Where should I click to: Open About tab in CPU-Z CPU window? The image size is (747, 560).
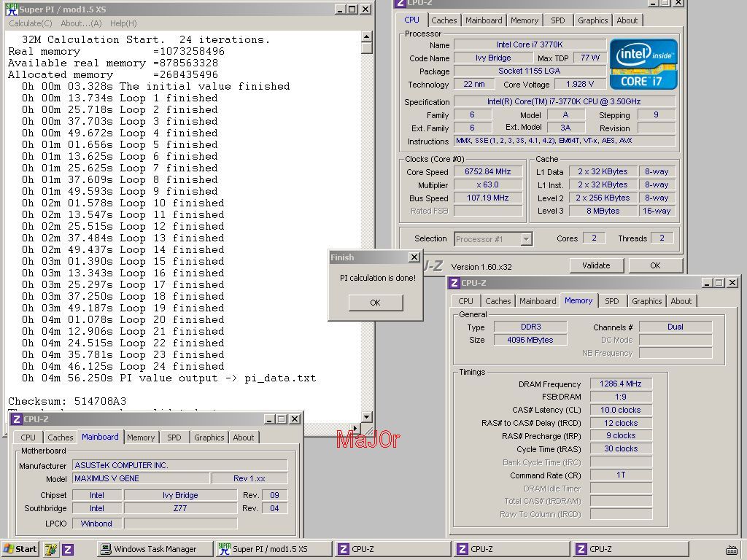tap(627, 20)
